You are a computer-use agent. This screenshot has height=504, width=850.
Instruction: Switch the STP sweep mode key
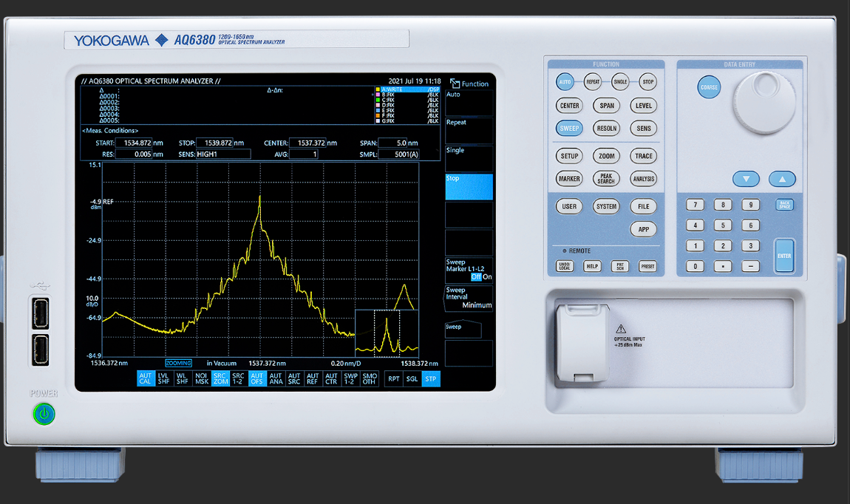tap(430, 378)
